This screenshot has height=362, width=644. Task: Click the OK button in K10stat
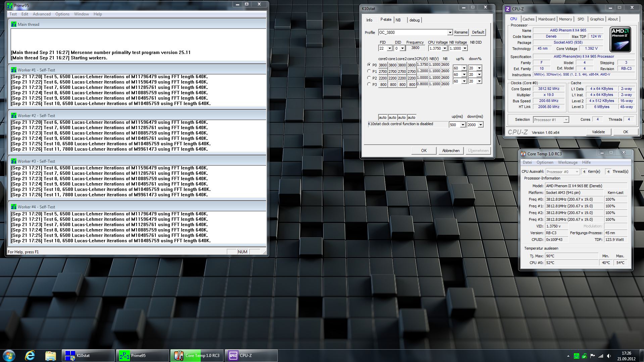pos(424,151)
